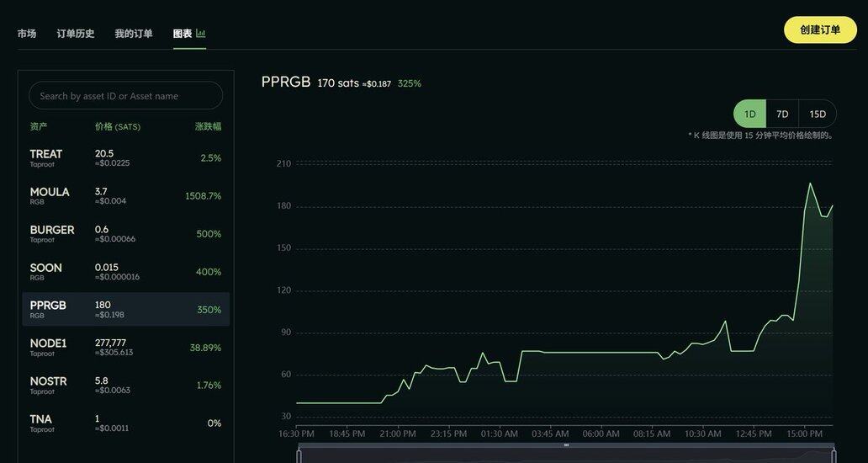The height and width of the screenshot is (463, 868).
Task: Switch chart to 7D range
Action: (x=782, y=114)
